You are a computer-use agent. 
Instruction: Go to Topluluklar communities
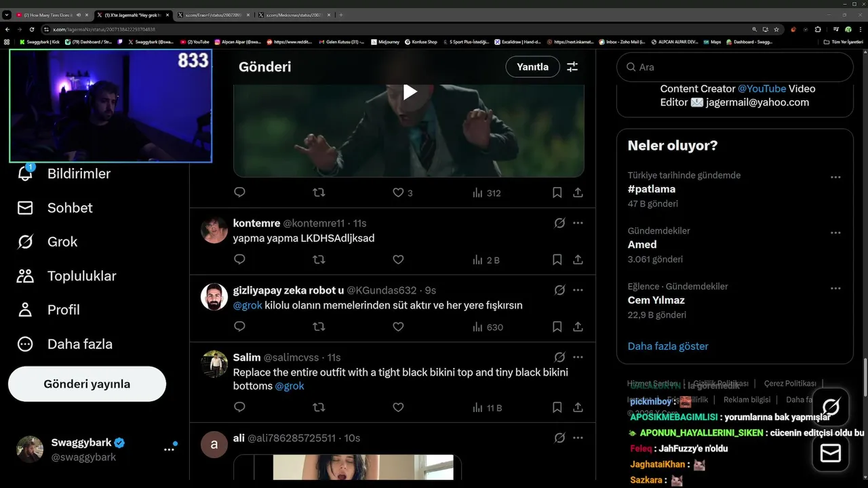[66, 276]
